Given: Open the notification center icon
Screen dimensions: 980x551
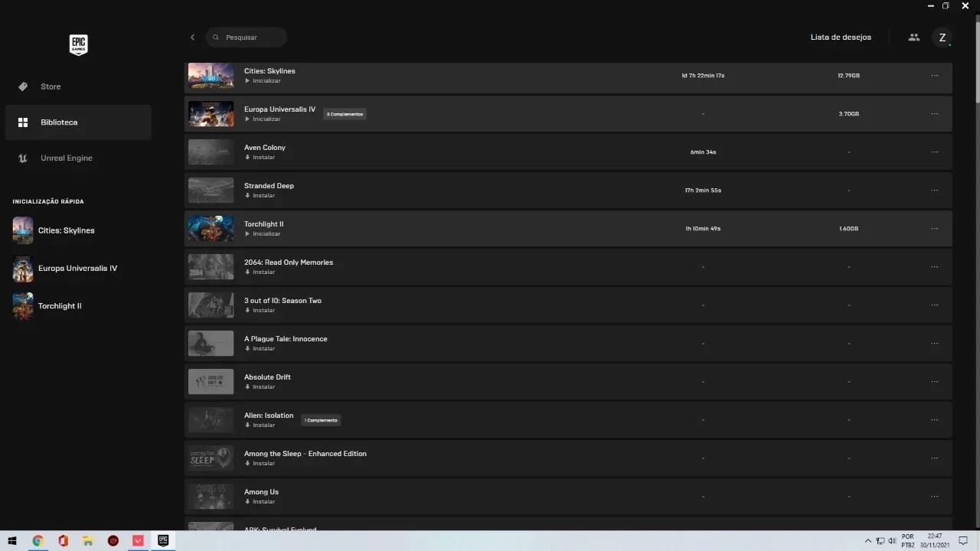Looking at the screenshot, I should tap(963, 541).
